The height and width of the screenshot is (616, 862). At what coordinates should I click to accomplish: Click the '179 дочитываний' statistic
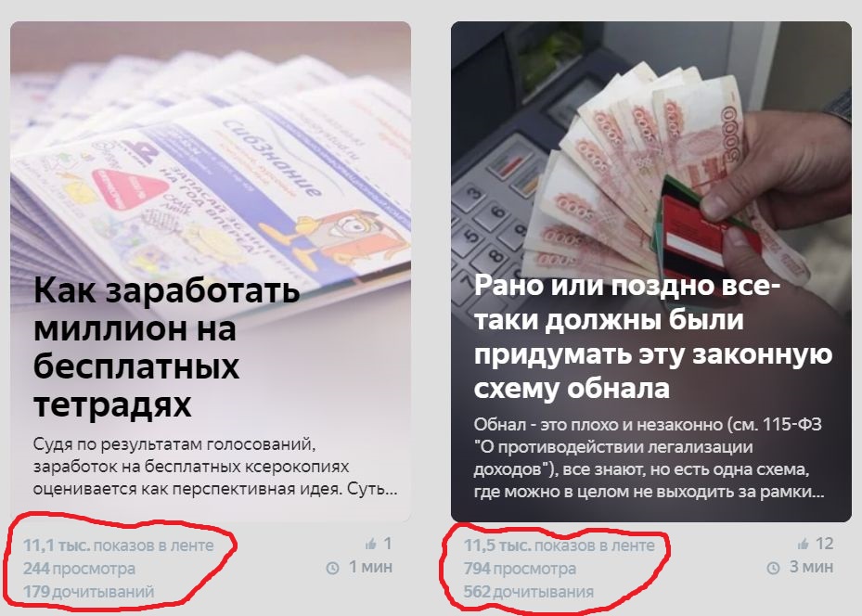(88, 592)
